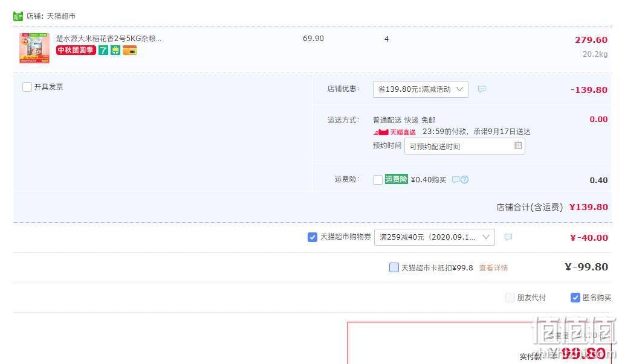622x364 pixels.
Task: Click the comment icon beside store discount
Action: 482,89
